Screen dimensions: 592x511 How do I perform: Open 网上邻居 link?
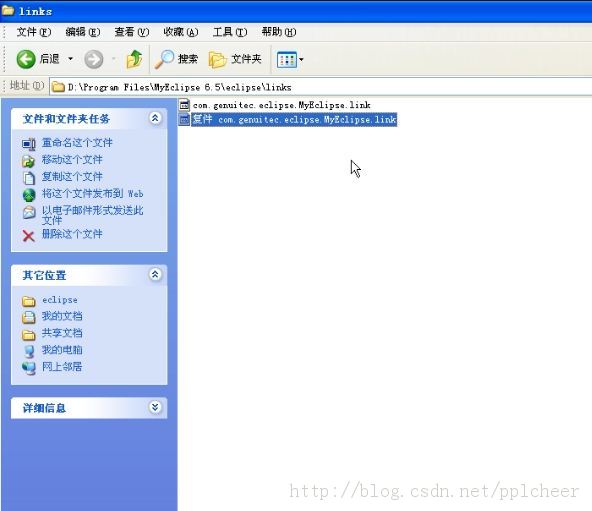[x=62, y=367]
